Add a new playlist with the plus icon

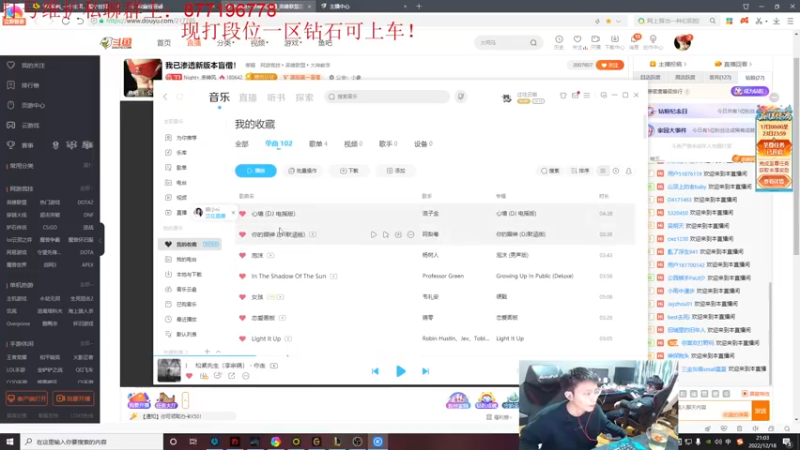point(207,352)
